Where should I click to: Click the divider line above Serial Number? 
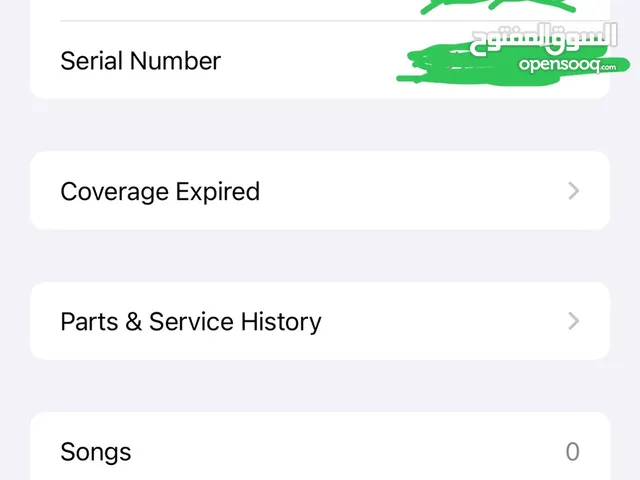(335, 20)
